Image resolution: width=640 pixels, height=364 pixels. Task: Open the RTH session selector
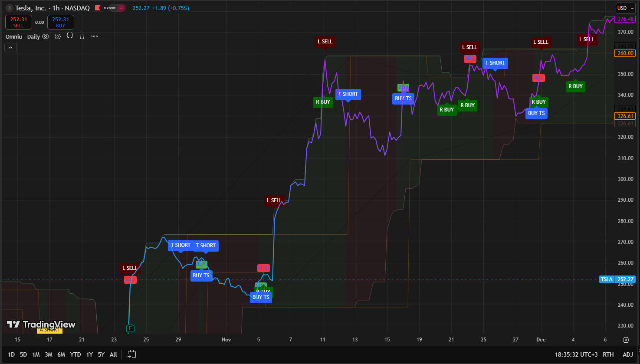tap(608, 354)
